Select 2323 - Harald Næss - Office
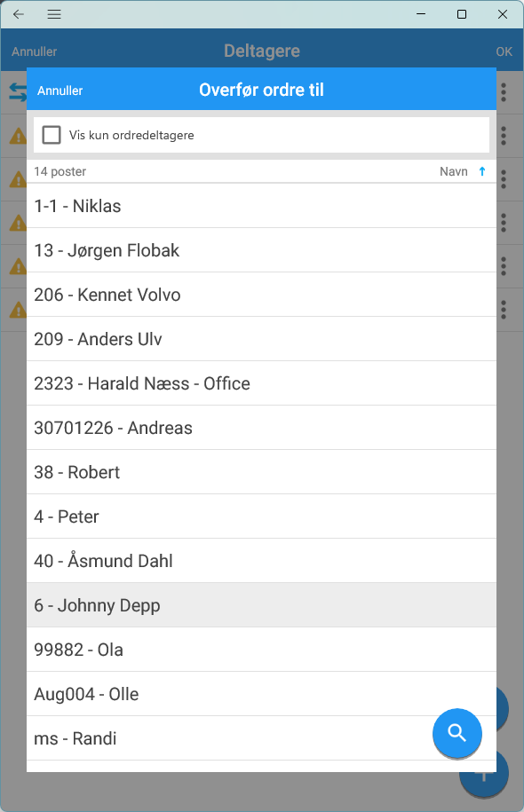524x812 pixels. click(x=261, y=383)
